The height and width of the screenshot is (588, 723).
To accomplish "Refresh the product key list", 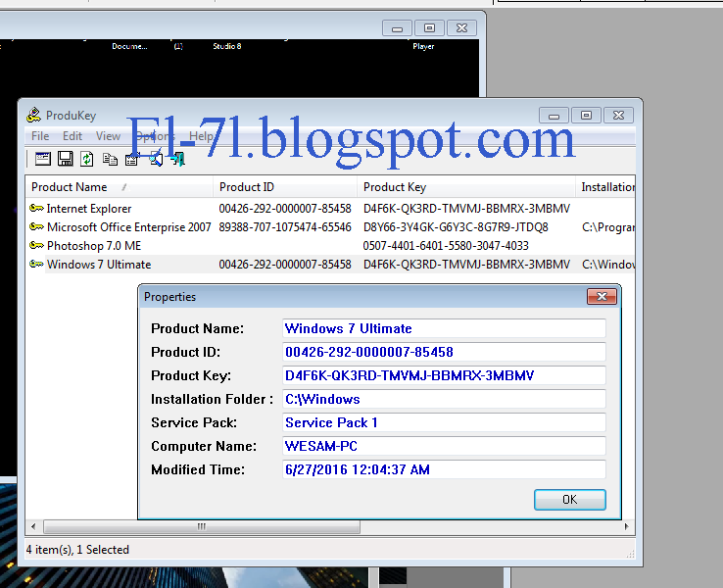I will click(86, 159).
